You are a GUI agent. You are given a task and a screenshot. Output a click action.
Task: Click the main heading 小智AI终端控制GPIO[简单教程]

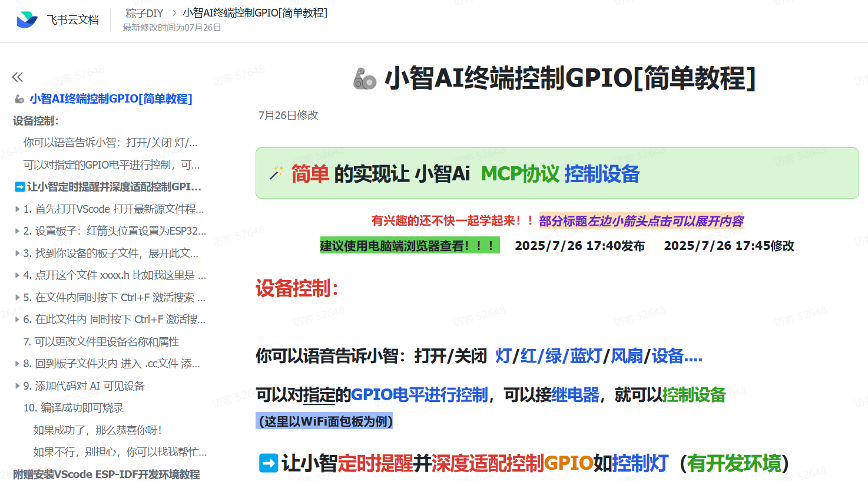click(570, 78)
